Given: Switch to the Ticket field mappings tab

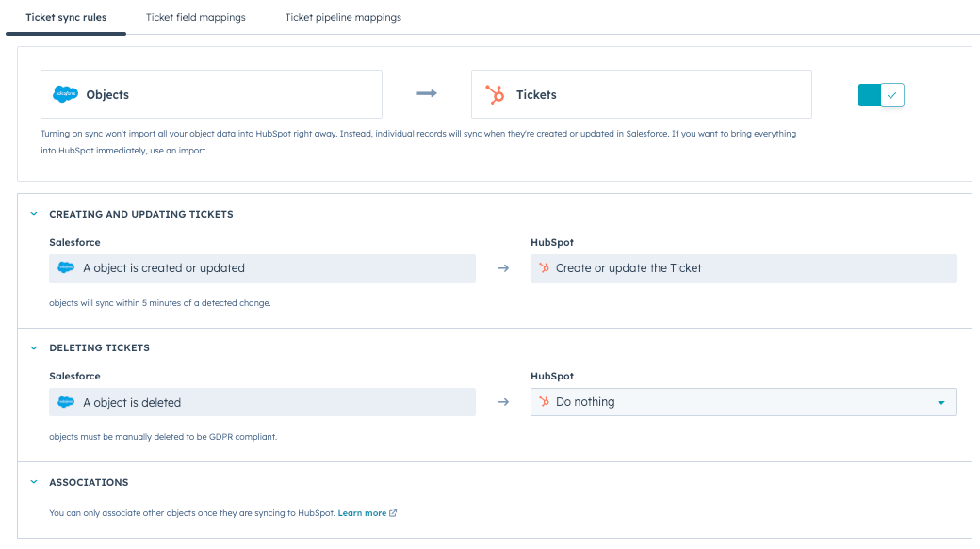Looking at the screenshot, I should pyautogui.click(x=196, y=17).
